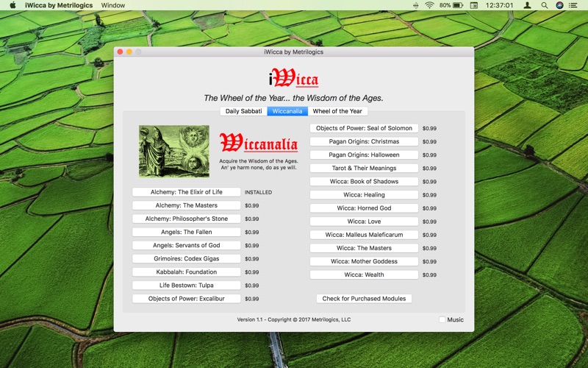Viewport: 588px width, 368px height.
Task: Open Wicca: Book of Shadows module
Action: 364,181
